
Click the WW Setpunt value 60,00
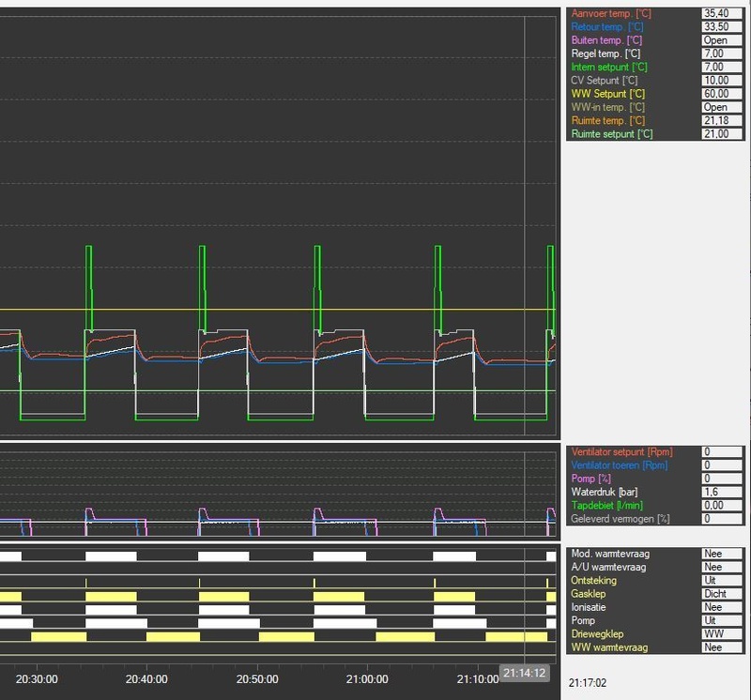(x=722, y=94)
